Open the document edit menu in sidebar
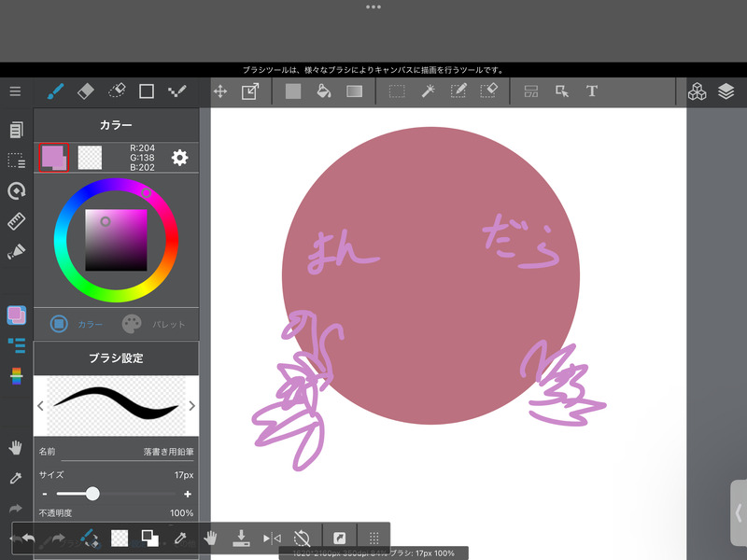Viewport: 747px width, 560px height. tap(16, 130)
